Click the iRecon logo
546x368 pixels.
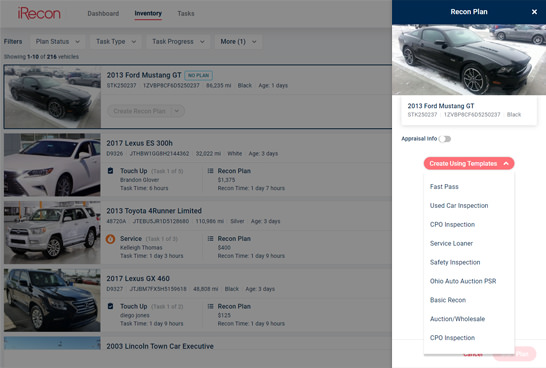[x=39, y=14]
